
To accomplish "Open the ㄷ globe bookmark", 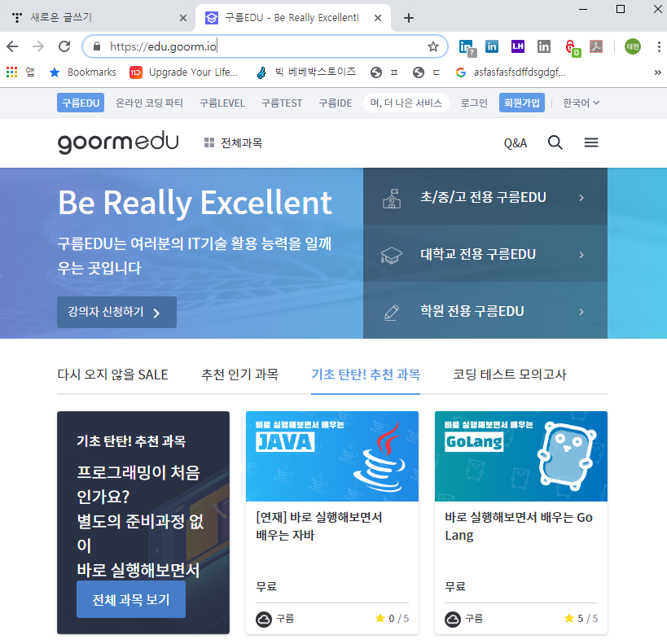I will pos(426,72).
